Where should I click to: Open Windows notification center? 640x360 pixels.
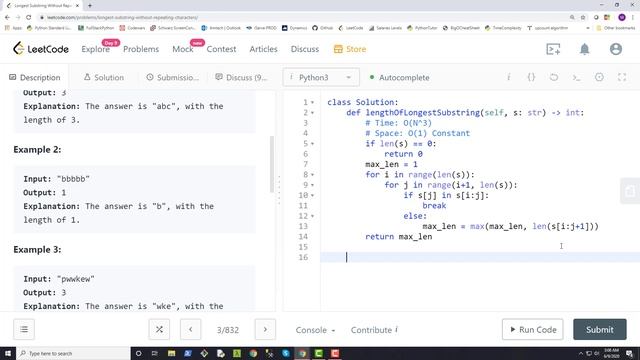tap(630, 353)
